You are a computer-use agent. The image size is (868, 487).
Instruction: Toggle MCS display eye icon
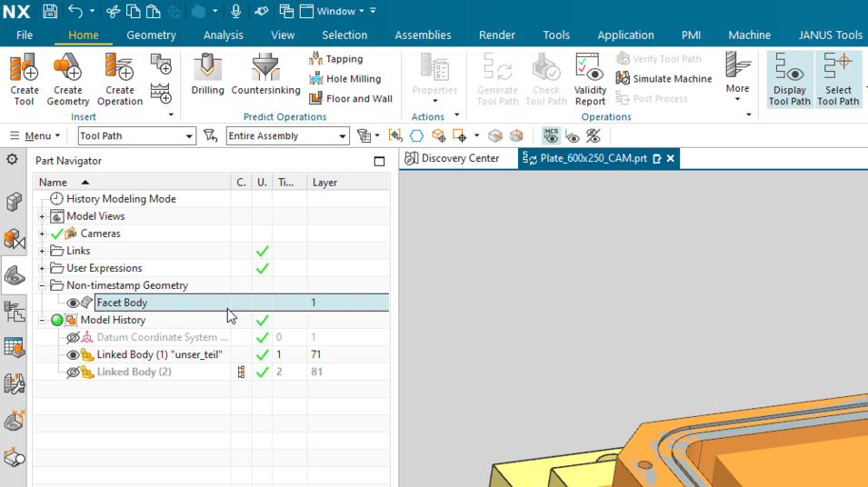point(551,135)
